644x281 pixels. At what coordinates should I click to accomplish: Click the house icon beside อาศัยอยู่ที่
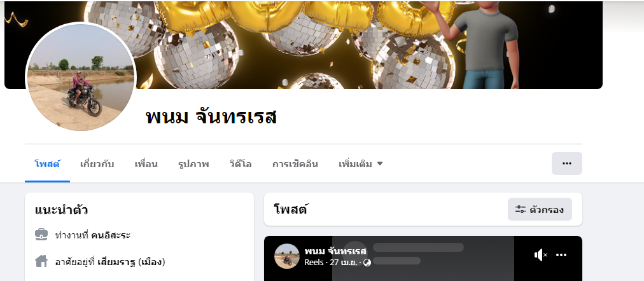[41, 261]
